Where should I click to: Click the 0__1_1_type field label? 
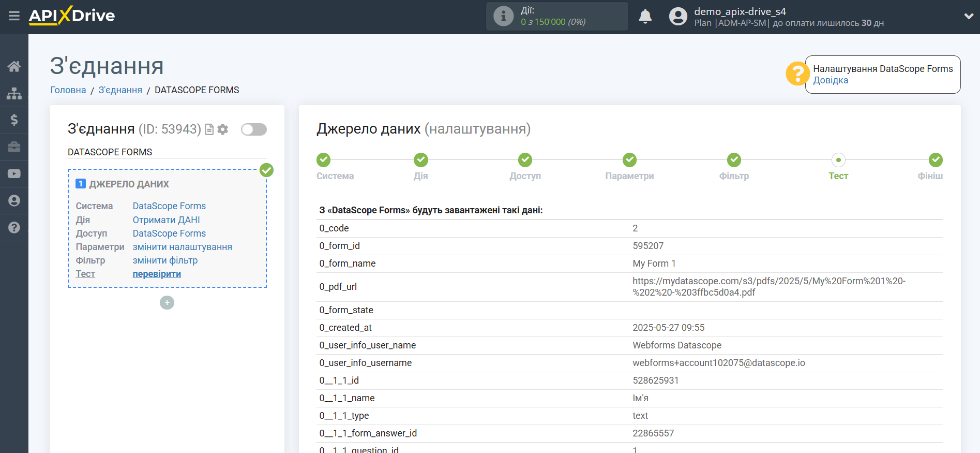pyautogui.click(x=344, y=416)
